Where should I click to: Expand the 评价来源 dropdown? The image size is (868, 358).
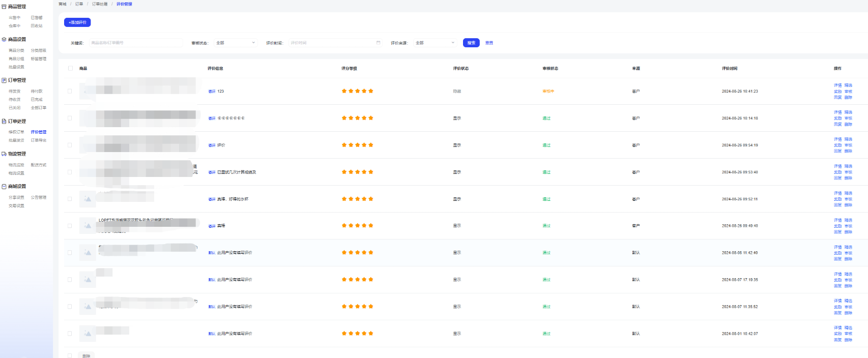tap(435, 43)
